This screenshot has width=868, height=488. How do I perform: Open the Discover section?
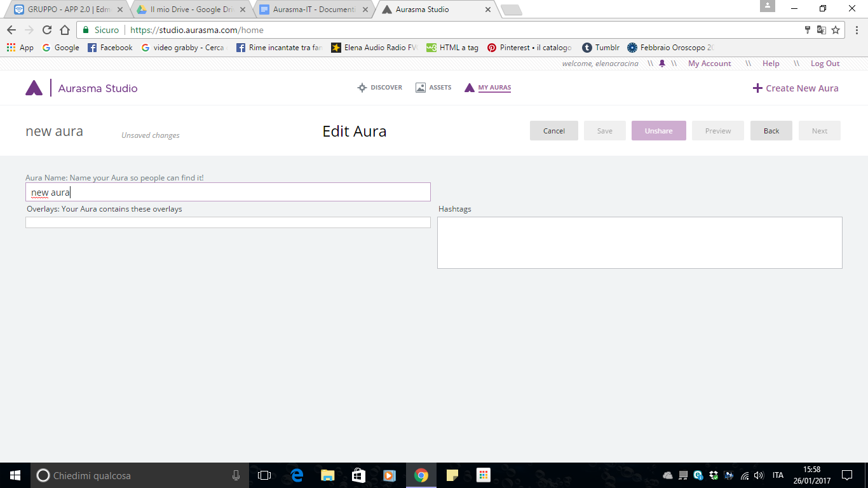(x=380, y=88)
